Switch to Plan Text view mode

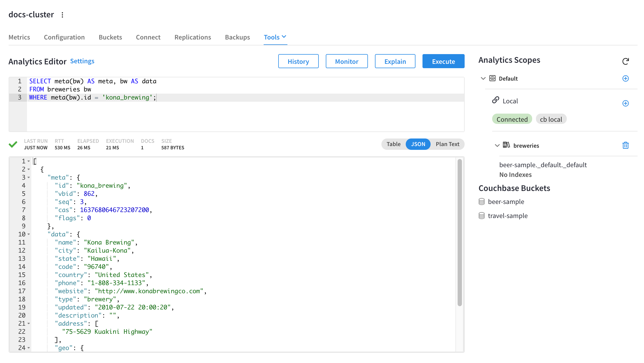(x=447, y=144)
